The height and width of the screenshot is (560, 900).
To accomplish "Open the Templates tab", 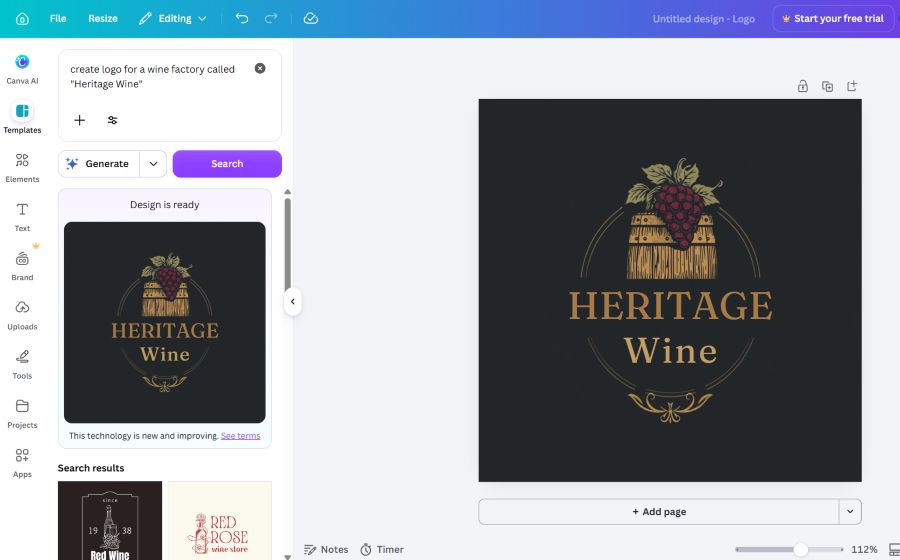I will click(x=22, y=118).
